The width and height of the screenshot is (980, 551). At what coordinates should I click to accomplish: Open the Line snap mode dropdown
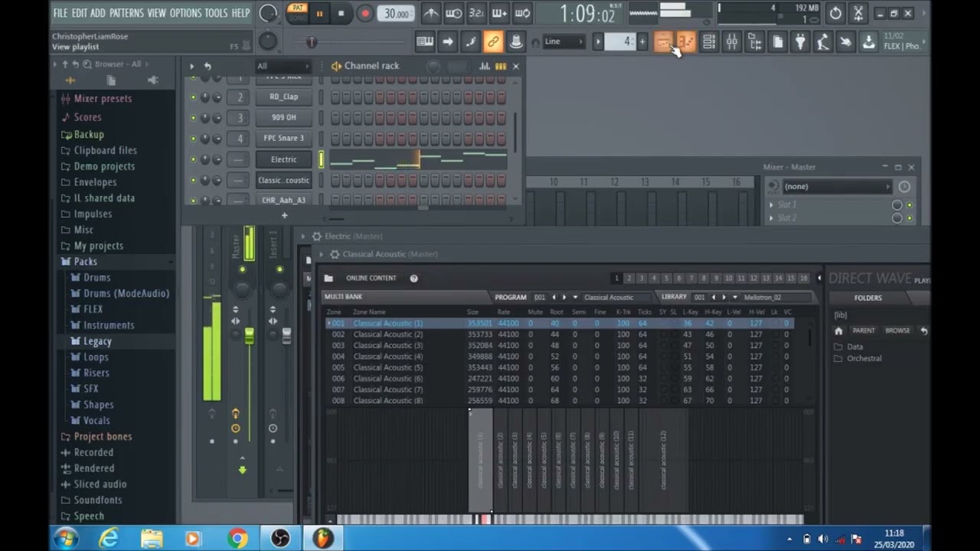563,42
